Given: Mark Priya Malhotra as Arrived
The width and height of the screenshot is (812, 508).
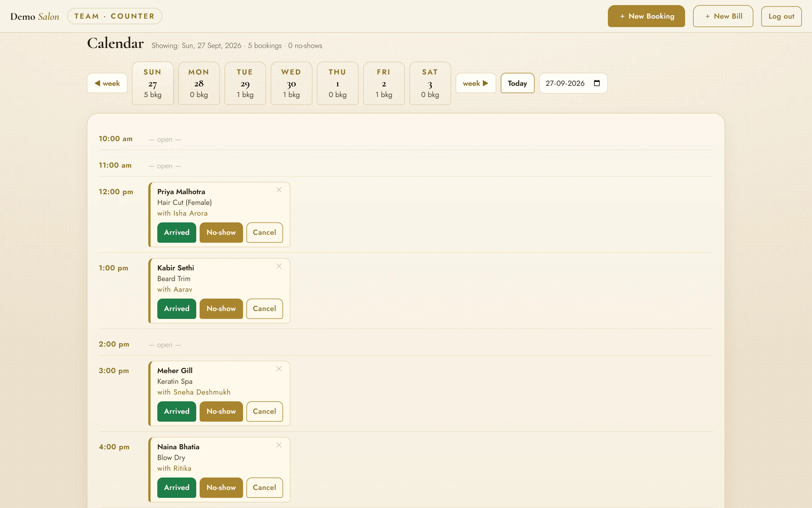Looking at the screenshot, I should click(177, 233).
